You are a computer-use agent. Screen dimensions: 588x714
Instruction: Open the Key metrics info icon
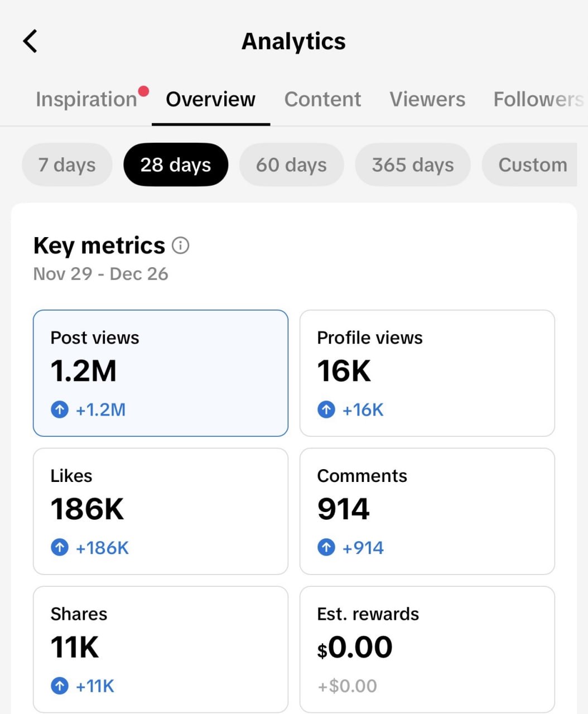pyautogui.click(x=180, y=245)
